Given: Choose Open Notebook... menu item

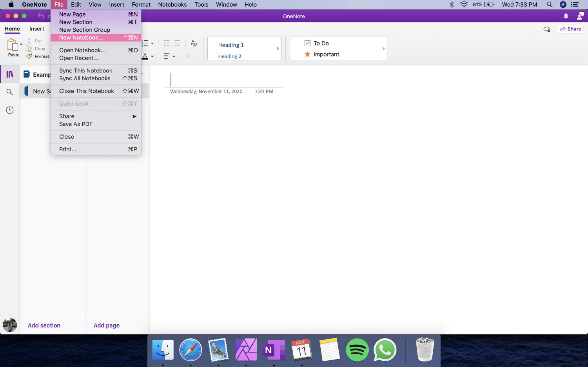Looking at the screenshot, I should tap(96, 50).
